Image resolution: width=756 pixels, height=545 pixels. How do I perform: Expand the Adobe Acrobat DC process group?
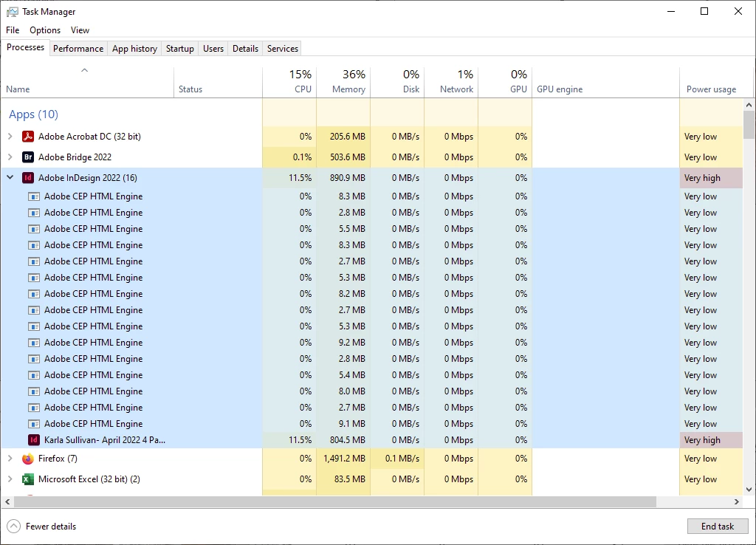click(x=10, y=137)
